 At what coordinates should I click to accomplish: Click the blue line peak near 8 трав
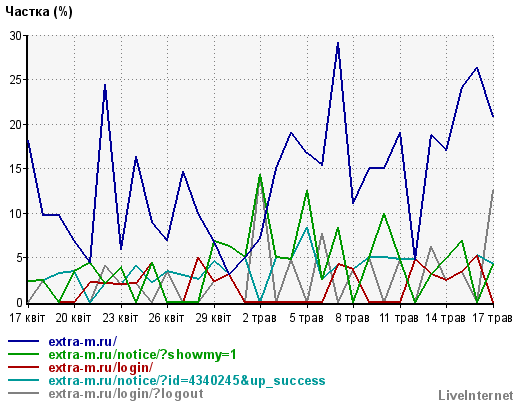(x=338, y=43)
